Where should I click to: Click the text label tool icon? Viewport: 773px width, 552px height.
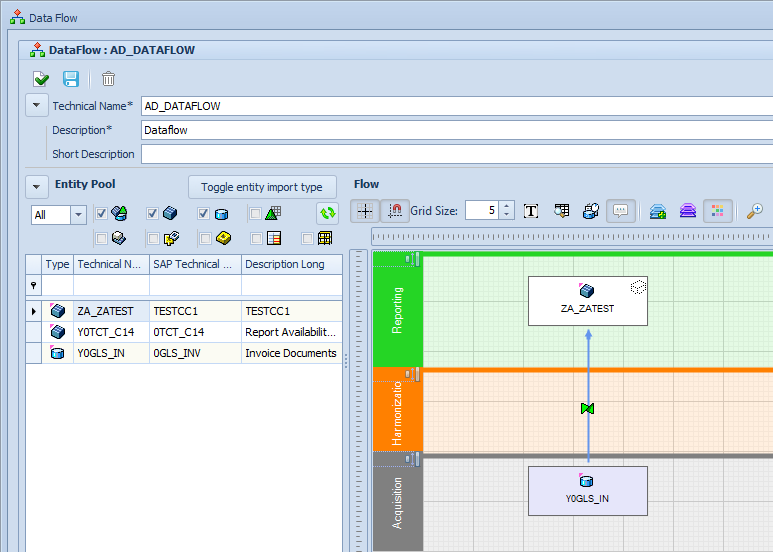531,211
